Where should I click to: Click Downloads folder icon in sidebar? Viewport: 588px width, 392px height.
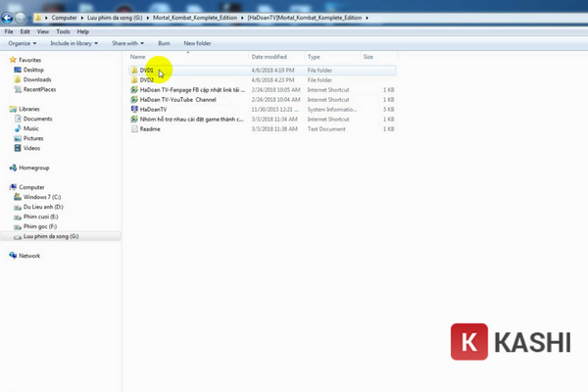click(x=18, y=79)
